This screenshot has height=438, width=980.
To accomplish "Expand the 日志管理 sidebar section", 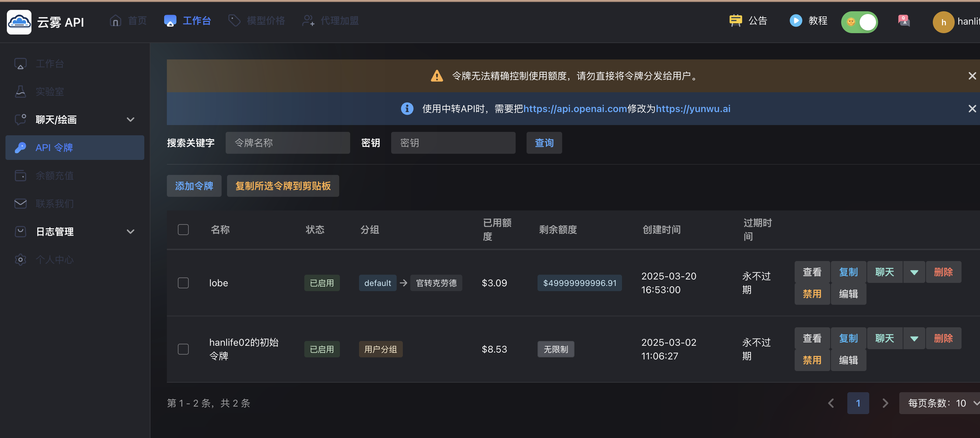I will tap(130, 232).
